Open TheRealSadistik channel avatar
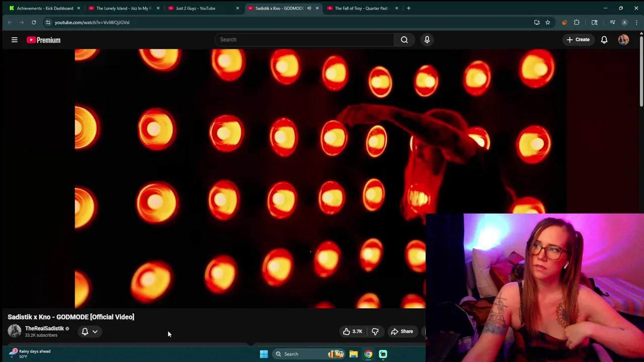 click(x=15, y=331)
